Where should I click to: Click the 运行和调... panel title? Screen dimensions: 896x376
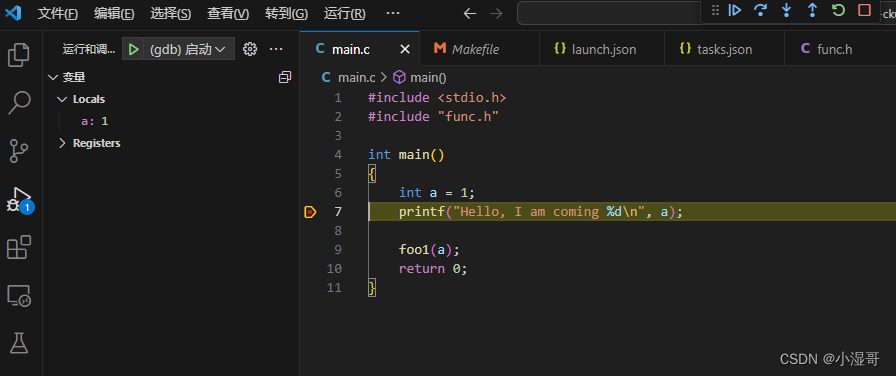89,50
